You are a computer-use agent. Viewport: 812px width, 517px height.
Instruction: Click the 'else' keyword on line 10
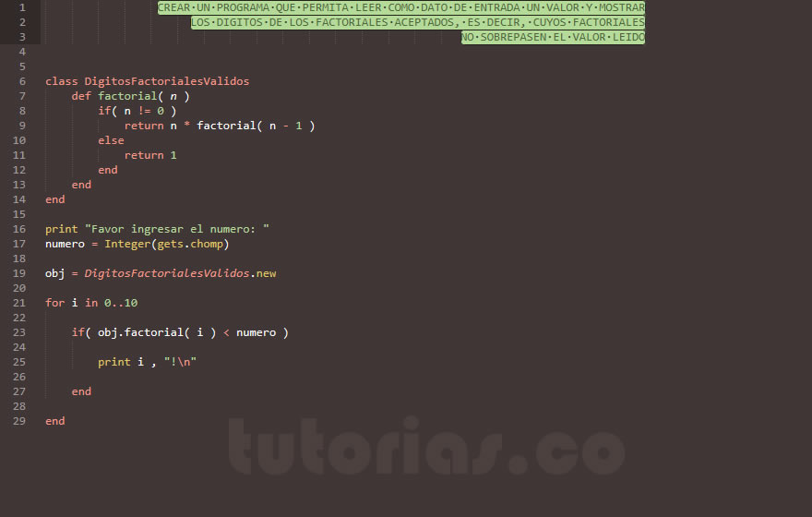pos(111,140)
